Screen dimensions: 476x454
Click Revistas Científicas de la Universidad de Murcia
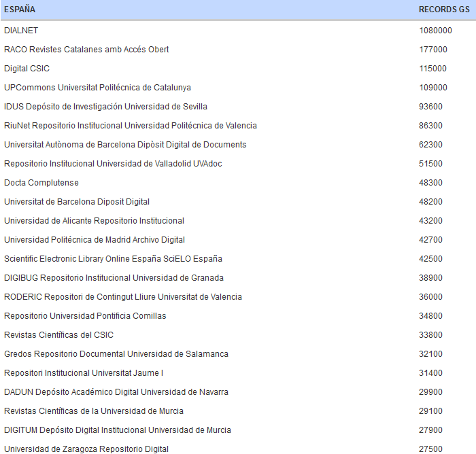tap(94, 411)
